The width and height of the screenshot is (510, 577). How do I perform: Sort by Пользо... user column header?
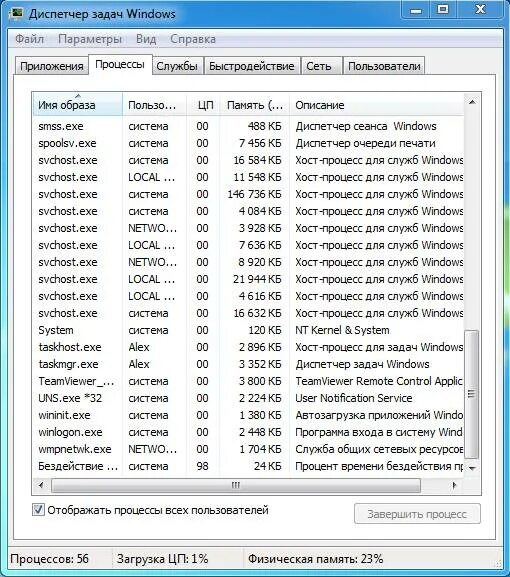155,105
